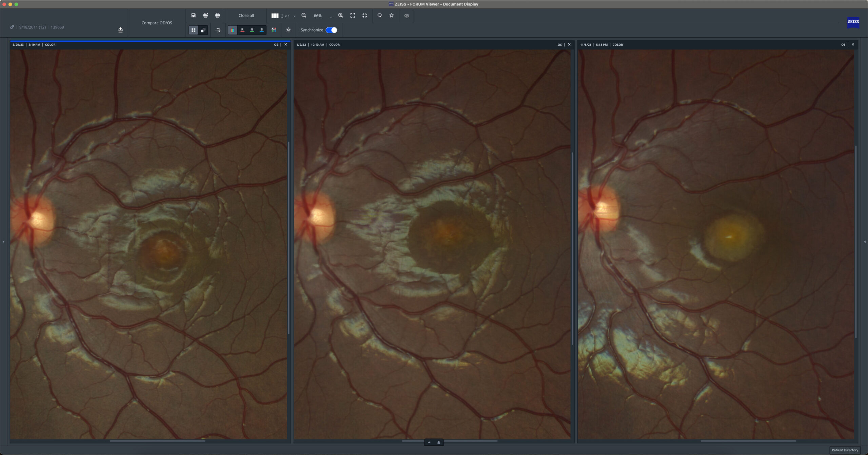The image size is (868, 455).
Task: Add a comment with the speech bubble icon
Action: pos(379,15)
